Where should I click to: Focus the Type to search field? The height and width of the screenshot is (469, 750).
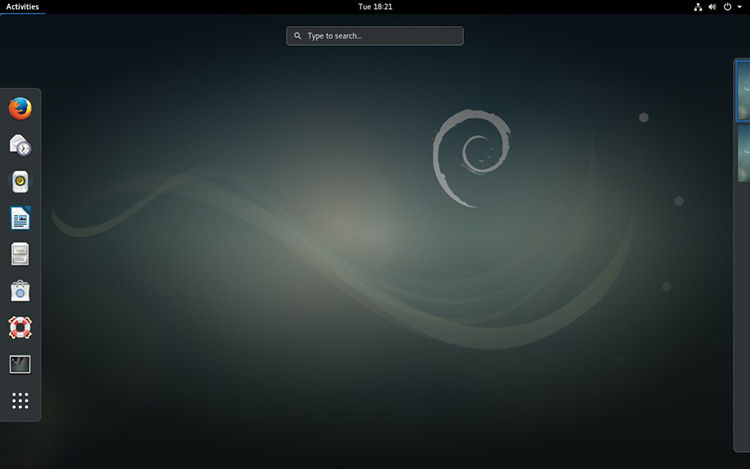pos(375,36)
